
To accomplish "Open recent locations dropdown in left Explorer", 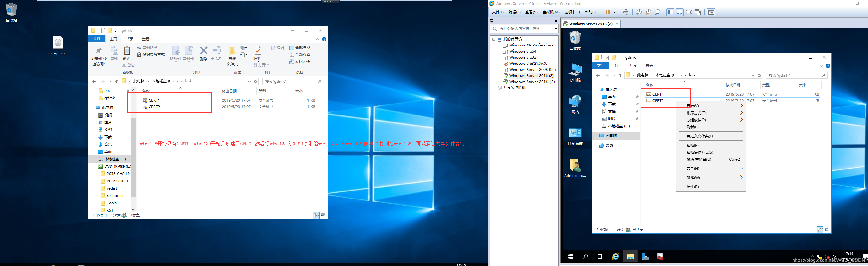I will pos(110,81).
